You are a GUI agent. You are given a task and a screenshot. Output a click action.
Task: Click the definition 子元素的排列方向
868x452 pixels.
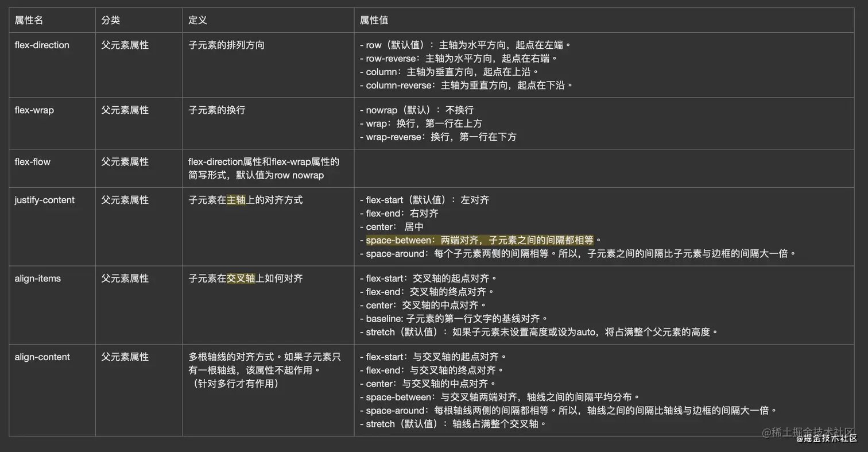(226, 45)
